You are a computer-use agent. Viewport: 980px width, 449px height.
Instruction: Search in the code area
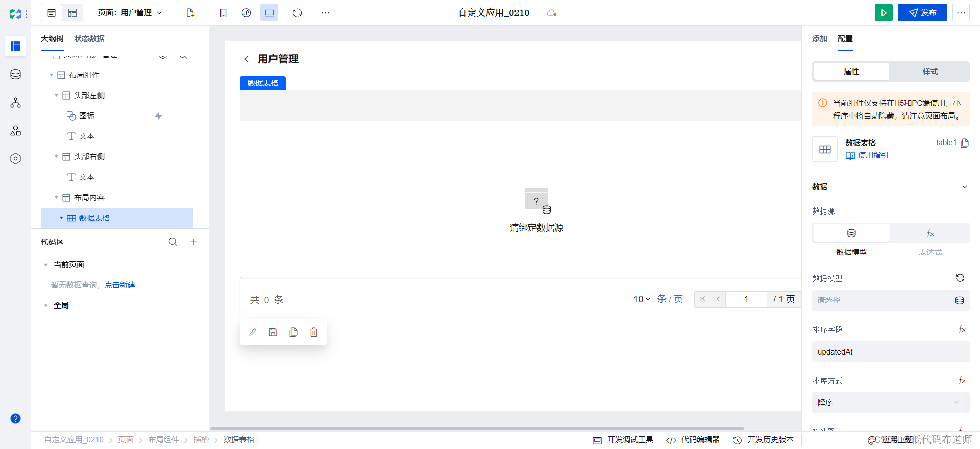(x=173, y=242)
